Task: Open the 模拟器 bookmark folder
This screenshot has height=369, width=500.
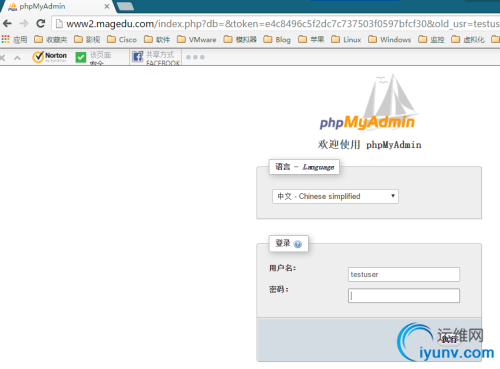Action: click(x=240, y=39)
